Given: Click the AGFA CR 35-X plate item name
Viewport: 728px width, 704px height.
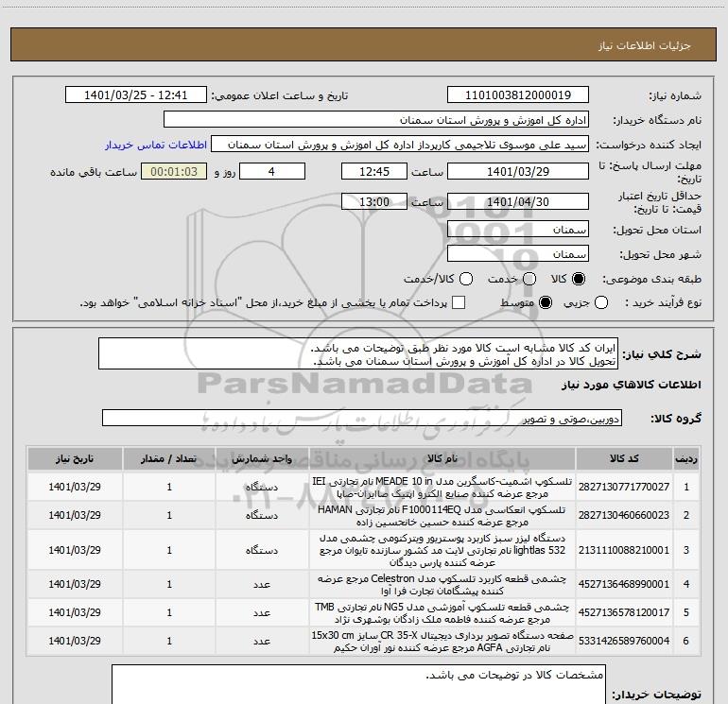Looking at the screenshot, I should (x=442, y=642).
